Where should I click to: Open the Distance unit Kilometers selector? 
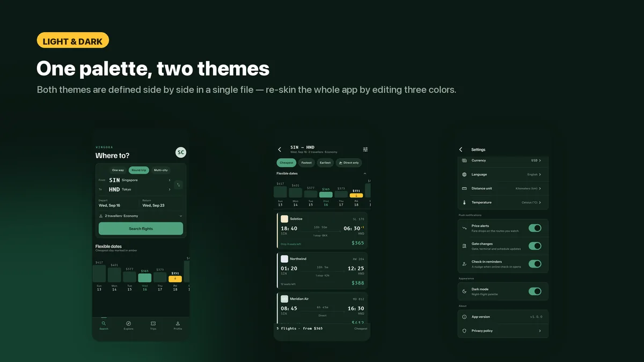[528, 188]
